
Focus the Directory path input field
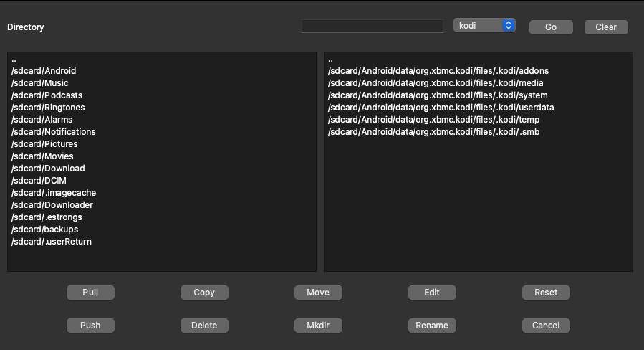click(x=373, y=27)
